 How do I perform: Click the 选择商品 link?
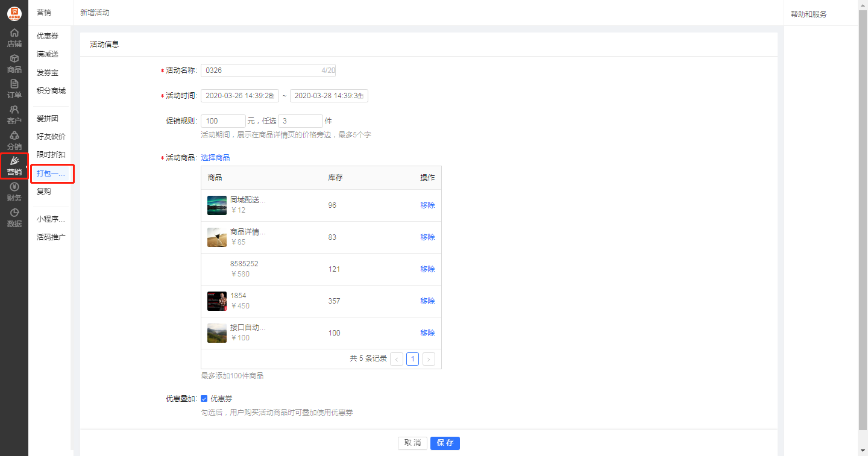[x=215, y=158]
